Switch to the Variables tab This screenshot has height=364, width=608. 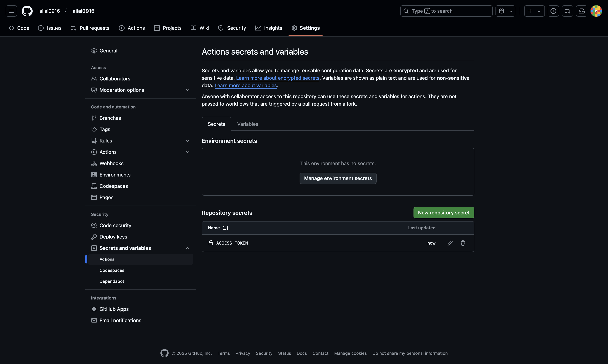click(248, 124)
